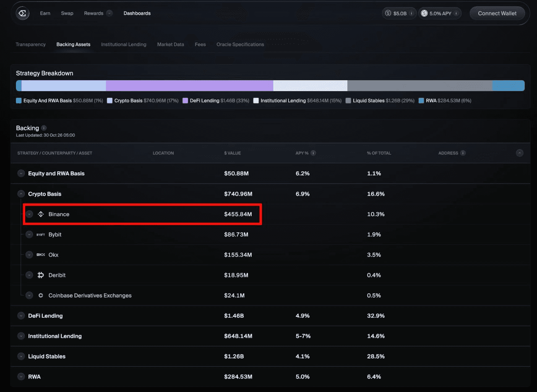Click the app logo in the header
The image size is (537, 392).
[23, 13]
